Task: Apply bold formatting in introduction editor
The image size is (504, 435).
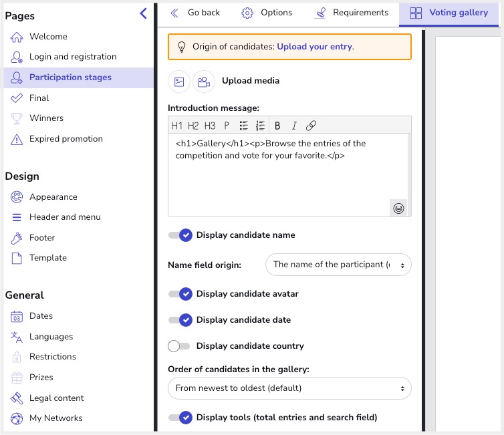Action: [277, 126]
